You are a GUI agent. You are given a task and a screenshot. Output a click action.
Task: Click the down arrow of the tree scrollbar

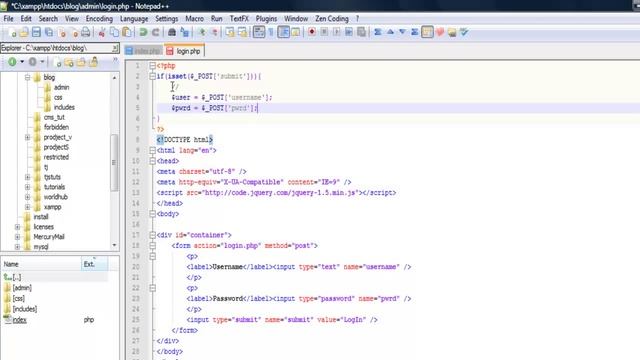point(114,245)
